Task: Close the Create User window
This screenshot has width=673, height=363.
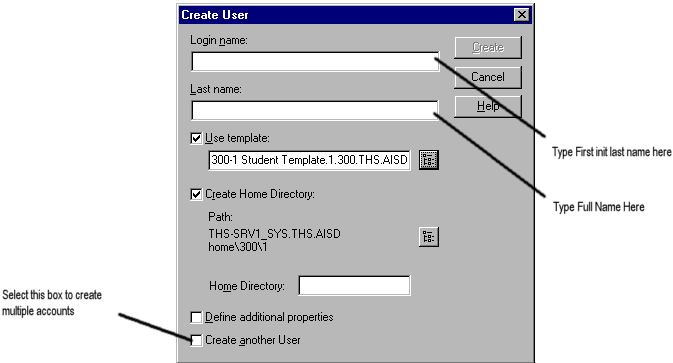Action: pos(521,15)
